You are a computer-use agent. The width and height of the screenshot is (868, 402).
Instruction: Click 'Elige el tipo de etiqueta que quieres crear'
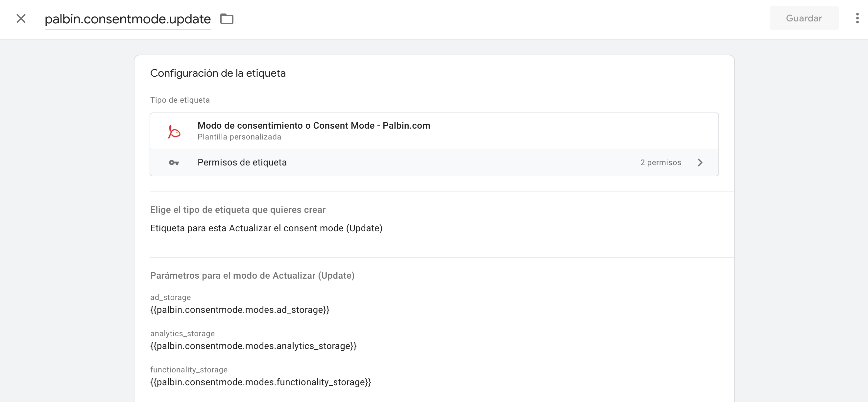238,210
